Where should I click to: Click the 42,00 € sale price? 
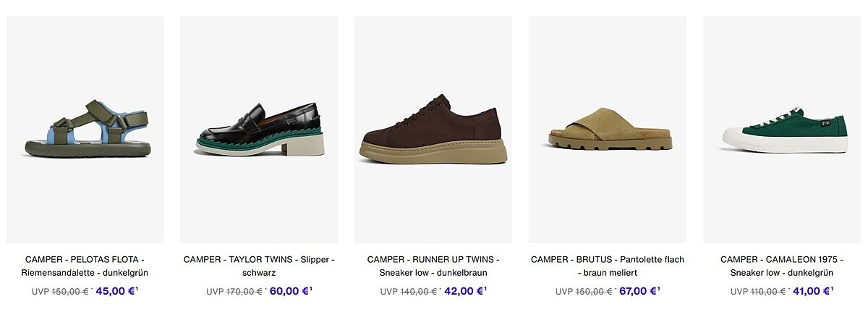click(465, 291)
